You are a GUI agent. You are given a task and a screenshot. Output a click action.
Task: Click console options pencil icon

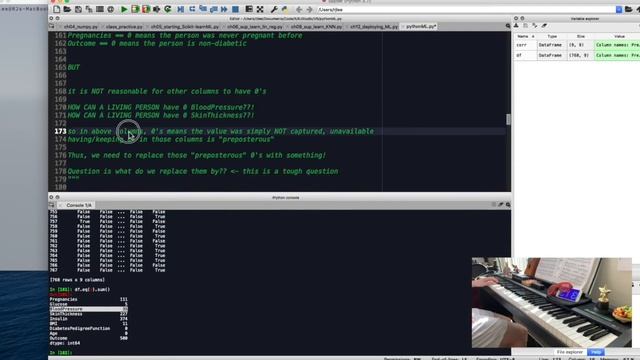point(500,204)
